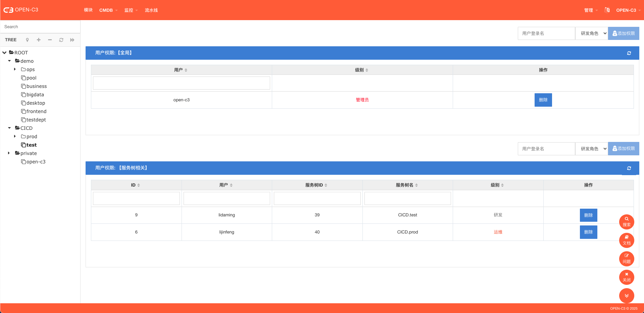Click the plus icon to add tree node
This screenshot has height=313, width=644.
point(39,40)
